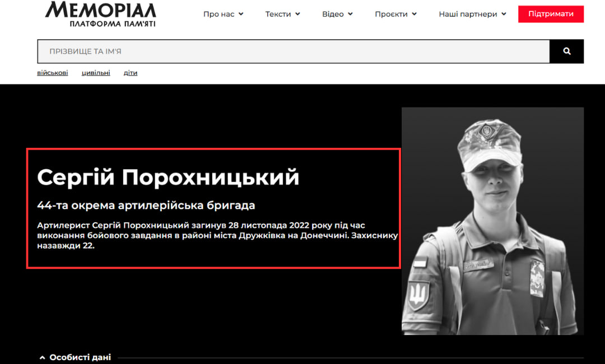The width and height of the screenshot is (605, 364).
Task: Click the chevron next to Тексти
Action: 297,14
